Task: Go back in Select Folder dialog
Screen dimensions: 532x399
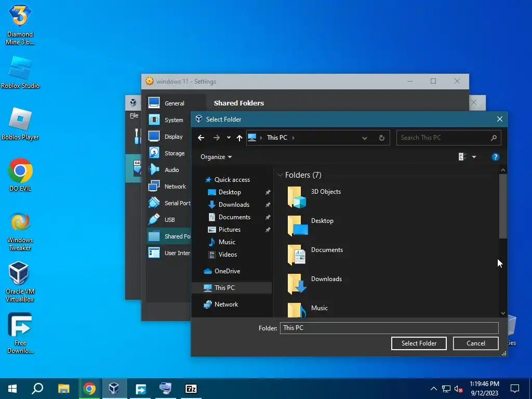Action: click(201, 137)
